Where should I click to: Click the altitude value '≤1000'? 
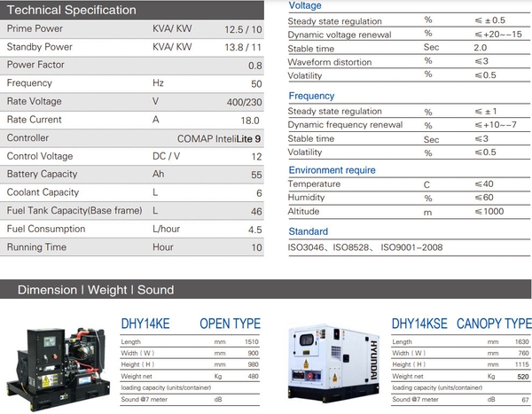(x=489, y=211)
